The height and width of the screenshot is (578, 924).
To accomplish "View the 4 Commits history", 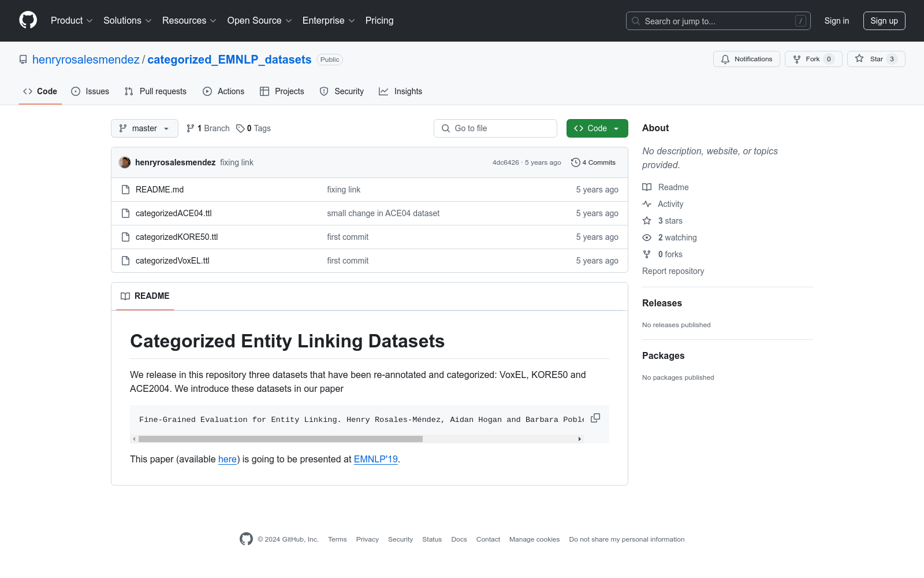I will click(x=593, y=162).
